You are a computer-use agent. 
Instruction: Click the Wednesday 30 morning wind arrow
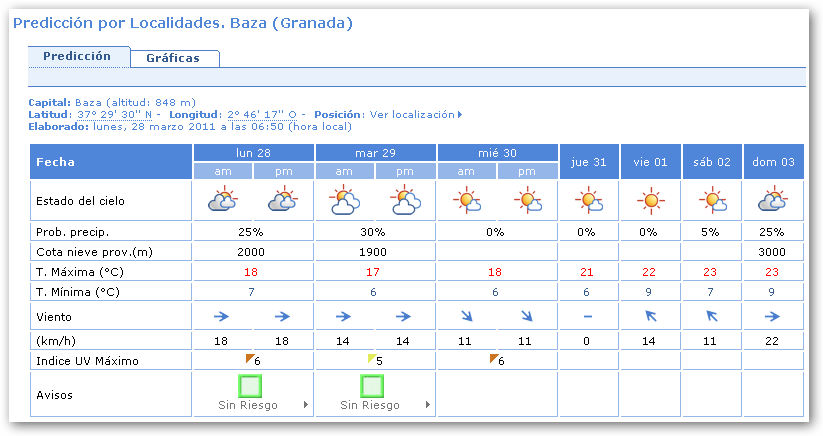[466, 315]
